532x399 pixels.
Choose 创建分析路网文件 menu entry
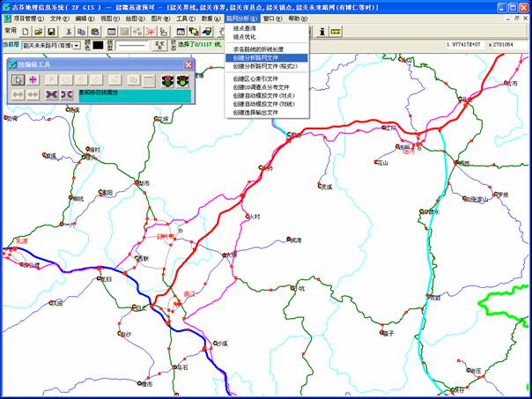262,56
